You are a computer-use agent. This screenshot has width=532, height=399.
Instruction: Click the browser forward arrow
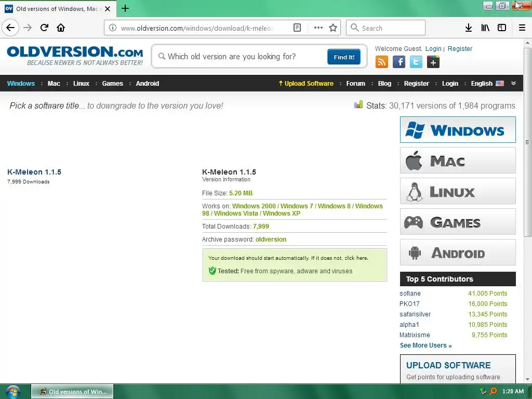(28, 28)
